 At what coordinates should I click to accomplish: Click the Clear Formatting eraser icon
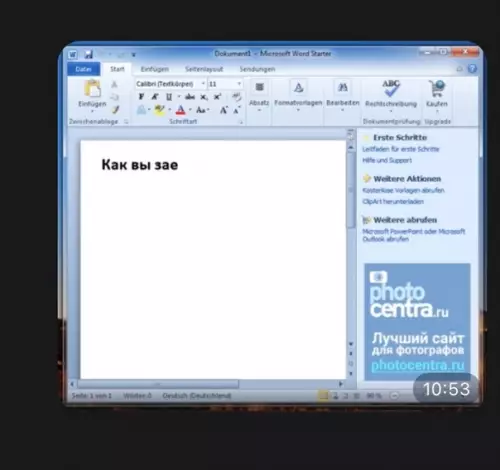pos(236,97)
